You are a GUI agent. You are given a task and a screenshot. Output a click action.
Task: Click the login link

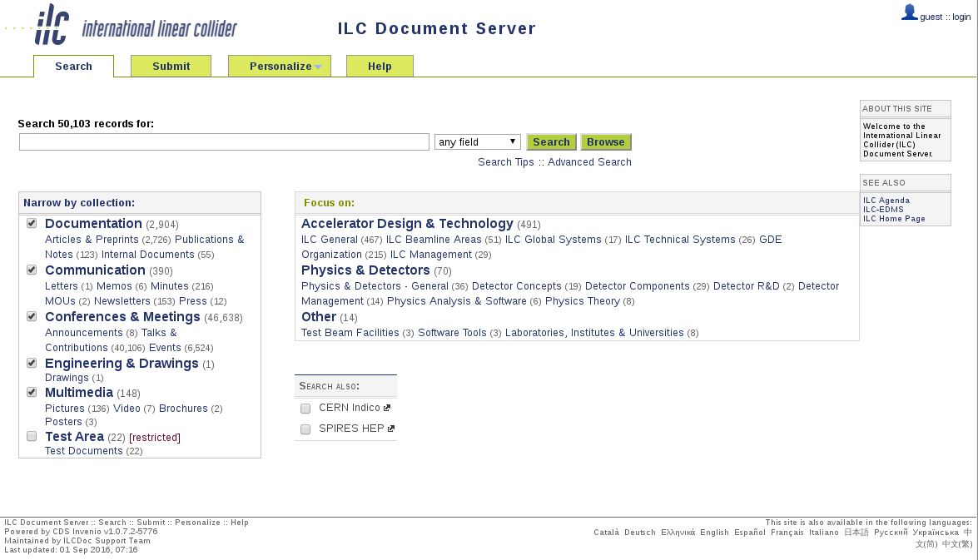point(961,17)
